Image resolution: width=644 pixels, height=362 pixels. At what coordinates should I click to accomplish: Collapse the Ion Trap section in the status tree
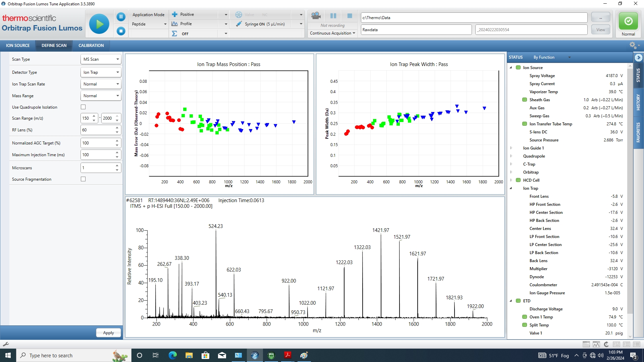511,188
